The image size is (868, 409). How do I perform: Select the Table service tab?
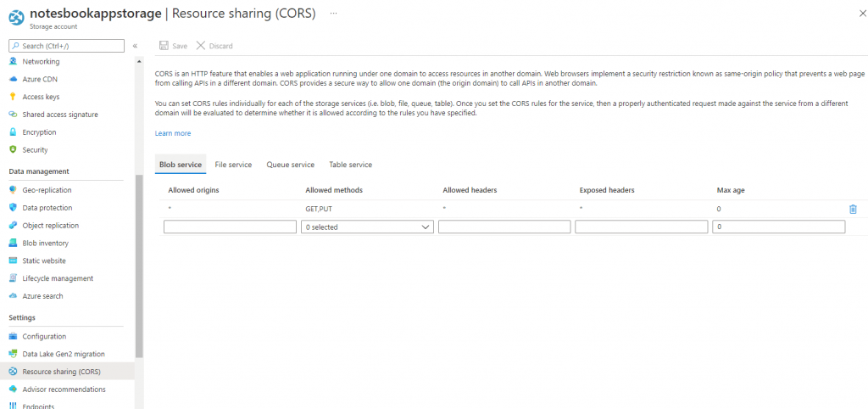tap(350, 165)
